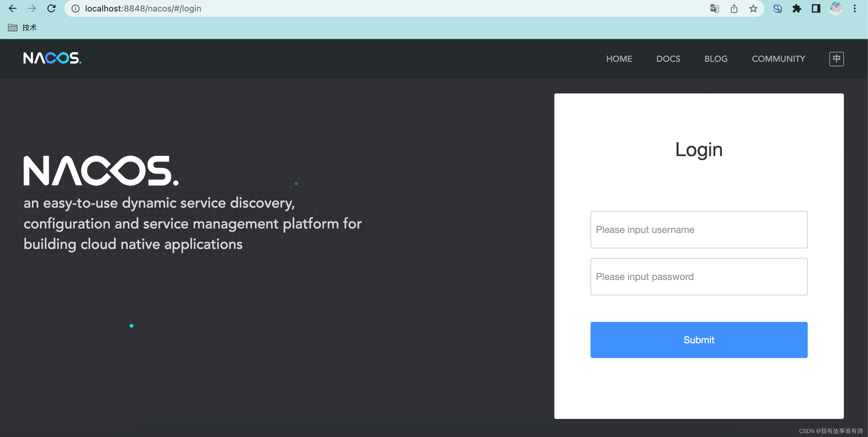Open the DOCS nav item
Screen dimensions: 868x437
(668, 59)
